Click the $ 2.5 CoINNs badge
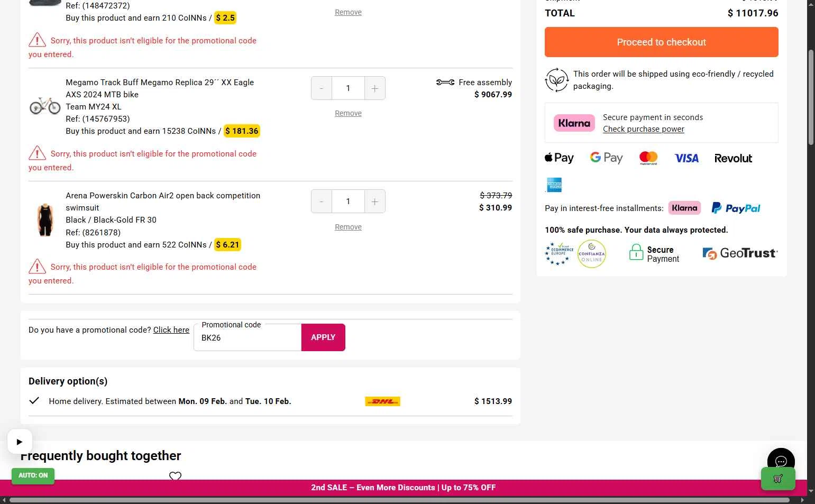Image resolution: width=815 pixels, height=504 pixels. tap(225, 18)
